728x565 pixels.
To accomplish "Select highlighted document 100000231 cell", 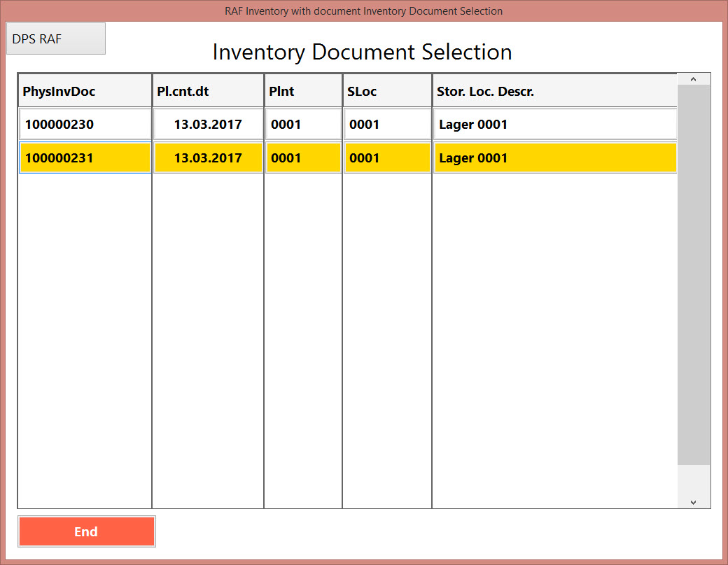I will (x=85, y=158).
